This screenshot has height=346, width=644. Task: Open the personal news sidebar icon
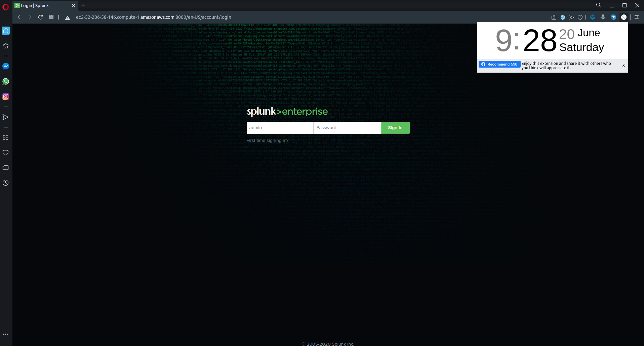point(6,168)
